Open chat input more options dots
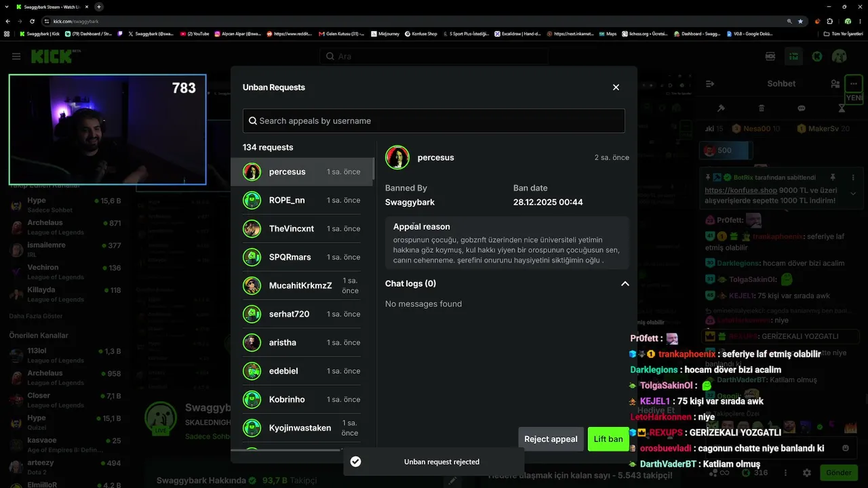Viewport: 868px width, 488px height. (787, 472)
